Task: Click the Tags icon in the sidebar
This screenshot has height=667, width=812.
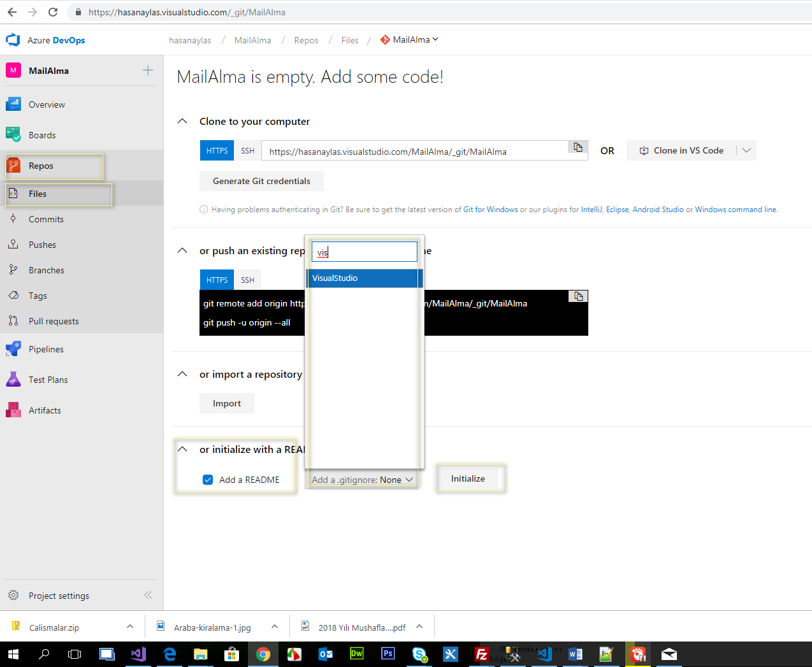Action: [x=13, y=296]
